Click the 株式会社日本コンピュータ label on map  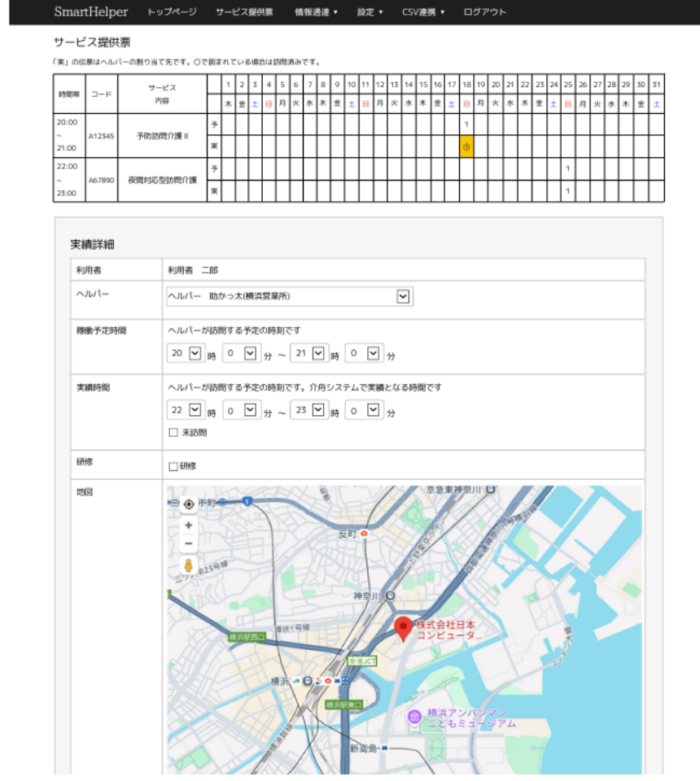[448, 630]
